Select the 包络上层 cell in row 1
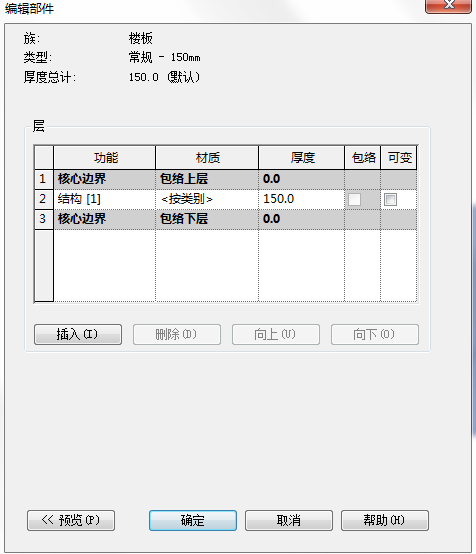Viewport: 476px width, 554px height. point(207,179)
